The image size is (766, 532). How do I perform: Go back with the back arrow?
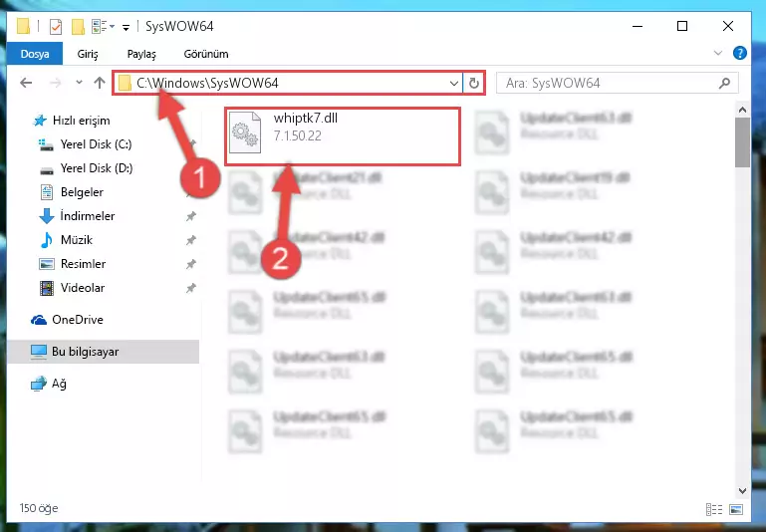click(x=26, y=83)
